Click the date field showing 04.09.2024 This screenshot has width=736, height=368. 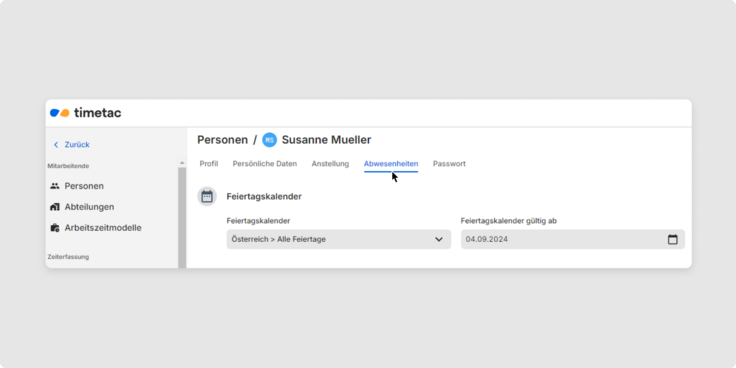click(x=573, y=239)
